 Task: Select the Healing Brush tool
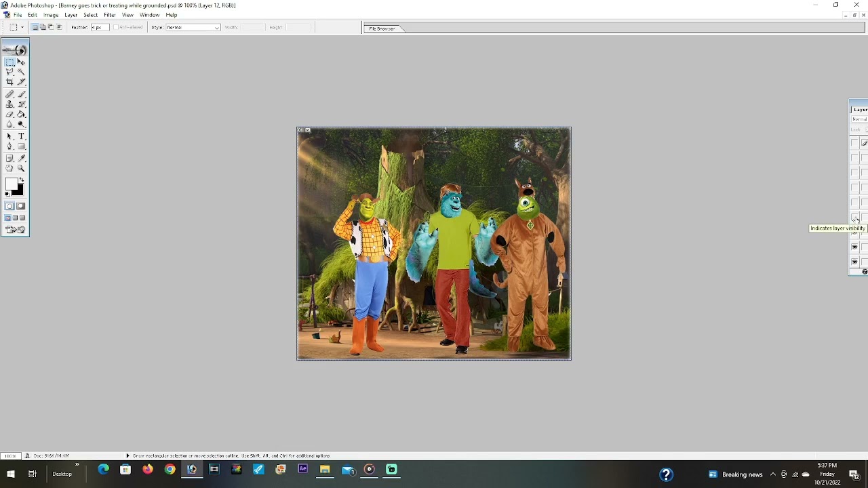click(x=10, y=94)
